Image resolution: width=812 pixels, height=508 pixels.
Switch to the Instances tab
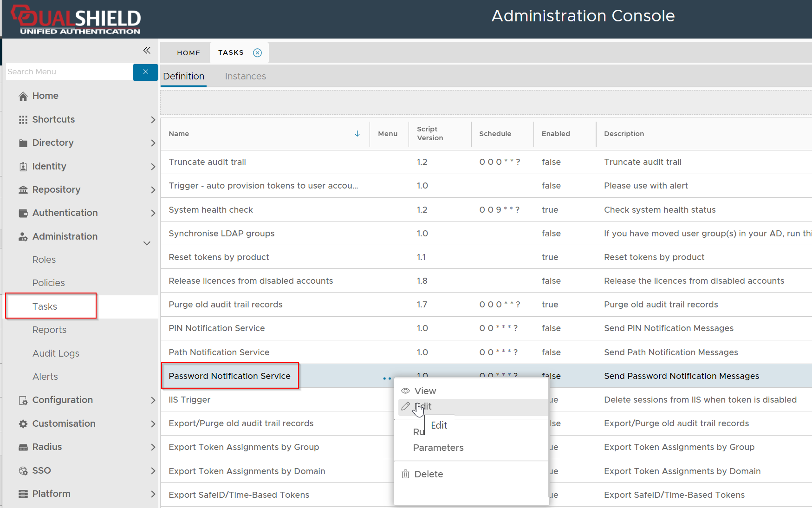point(245,76)
